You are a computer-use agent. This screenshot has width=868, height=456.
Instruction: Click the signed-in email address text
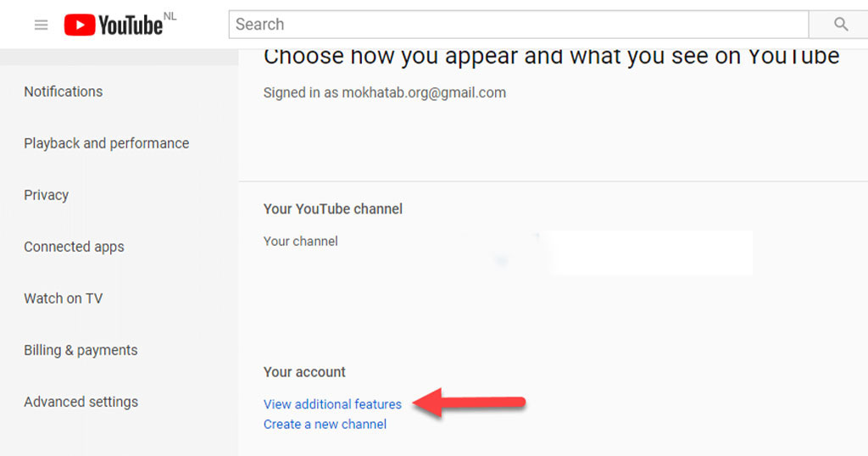pyautogui.click(x=424, y=92)
